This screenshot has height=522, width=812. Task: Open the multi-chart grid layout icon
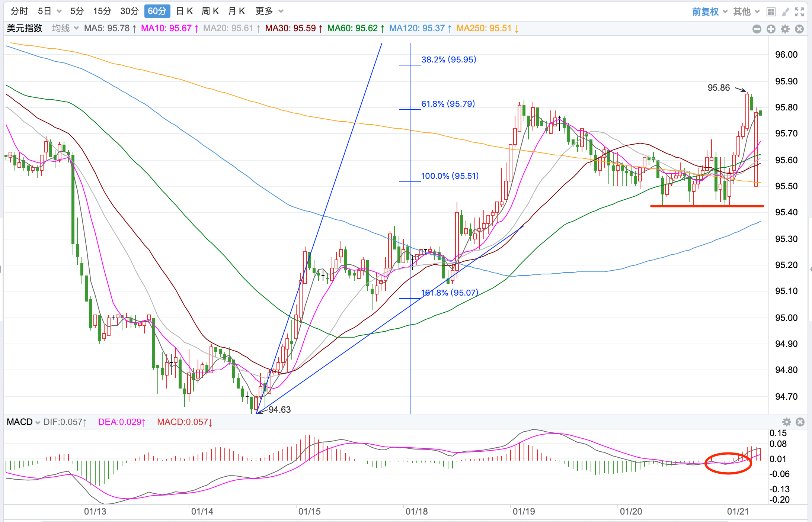[771, 12]
